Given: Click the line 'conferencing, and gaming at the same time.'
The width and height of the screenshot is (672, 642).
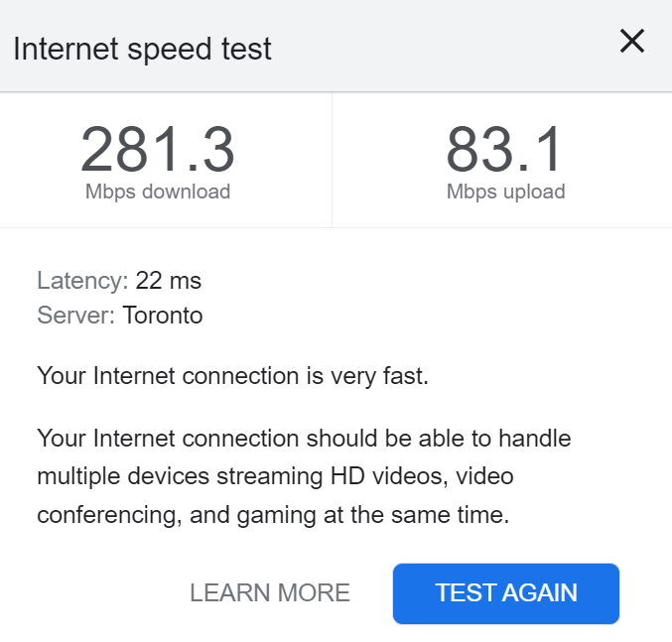Looking at the screenshot, I should click(273, 515).
